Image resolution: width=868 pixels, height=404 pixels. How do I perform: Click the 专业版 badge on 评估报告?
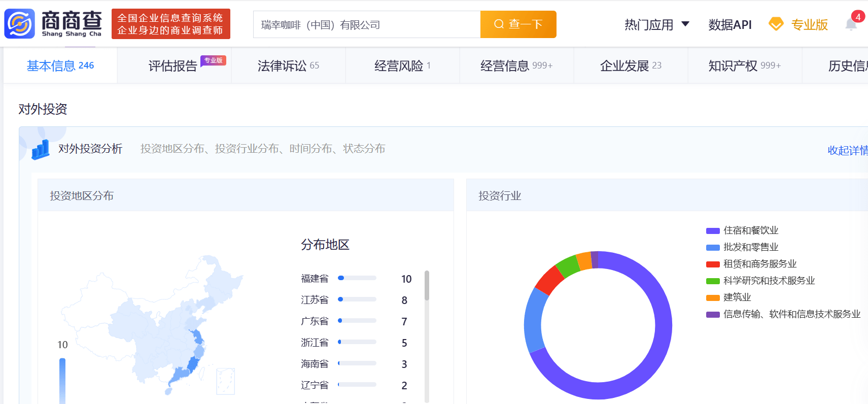(213, 60)
